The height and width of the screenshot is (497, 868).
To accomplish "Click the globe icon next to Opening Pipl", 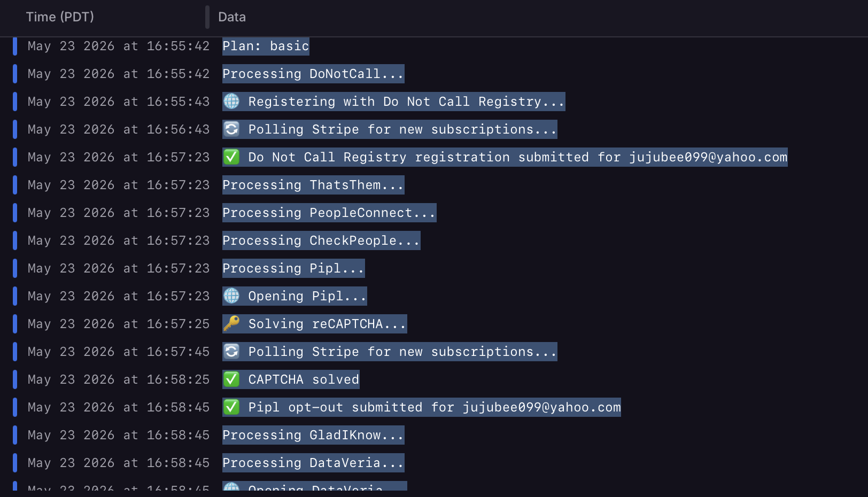I will pos(231,296).
